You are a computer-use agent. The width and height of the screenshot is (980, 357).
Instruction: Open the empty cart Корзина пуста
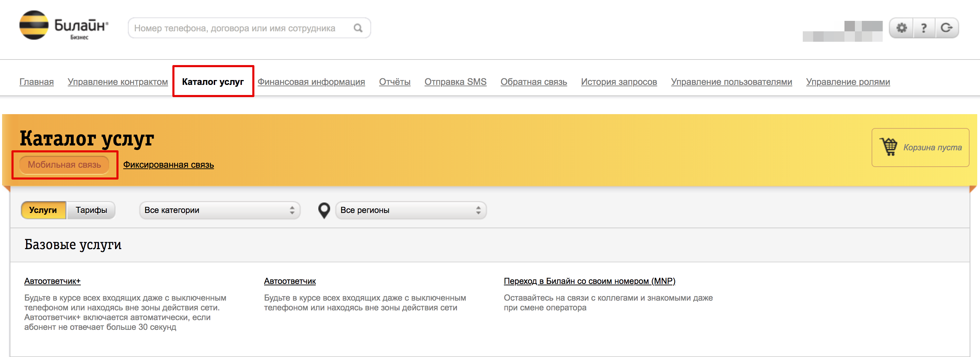(x=920, y=148)
